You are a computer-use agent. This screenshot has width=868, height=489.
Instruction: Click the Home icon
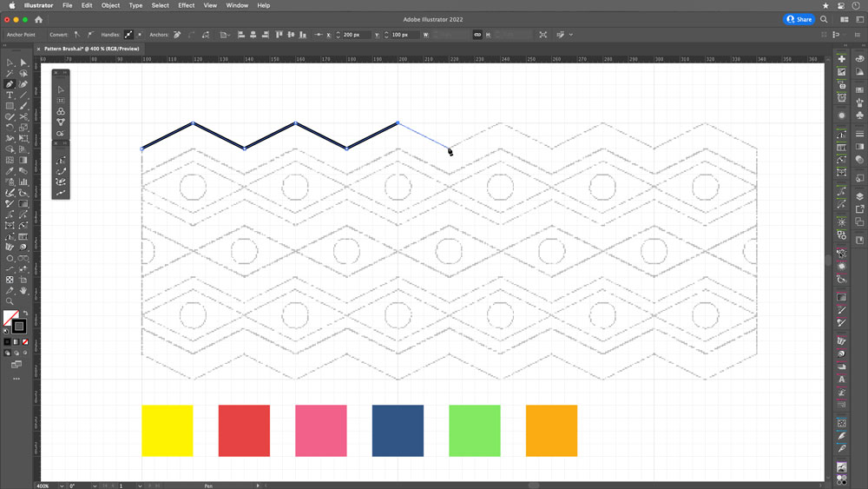39,19
